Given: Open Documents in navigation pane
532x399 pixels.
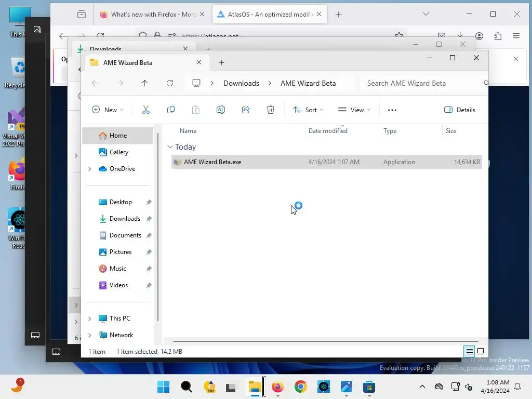Looking at the screenshot, I should (x=118, y=235).
